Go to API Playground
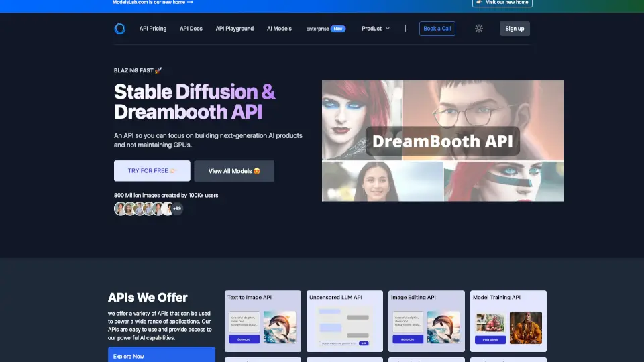 235,29
